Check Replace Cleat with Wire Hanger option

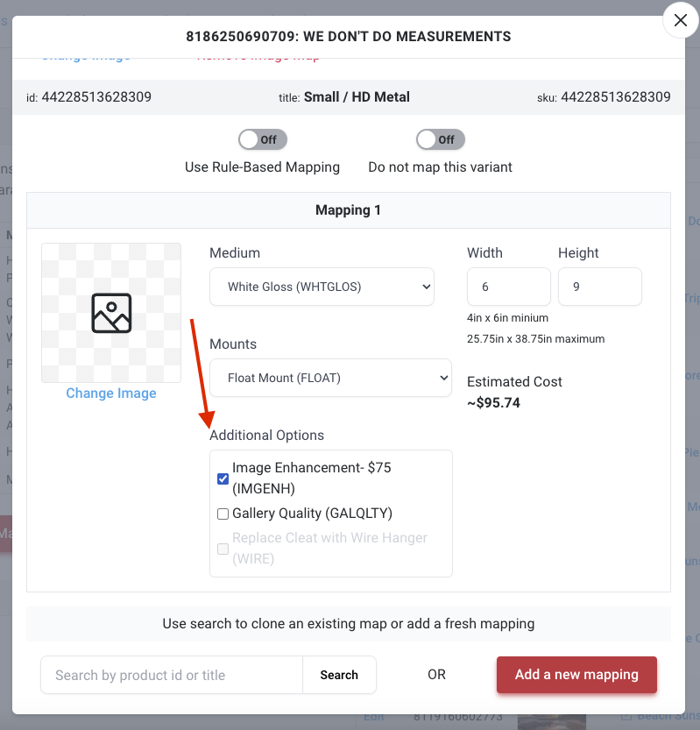tap(223, 549)
